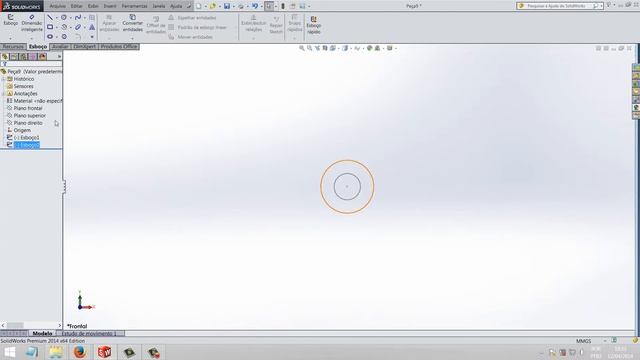Open Estudo de movimento 1 tab
The width and height of the screenshot is (640, 360).
pos(89,333)
